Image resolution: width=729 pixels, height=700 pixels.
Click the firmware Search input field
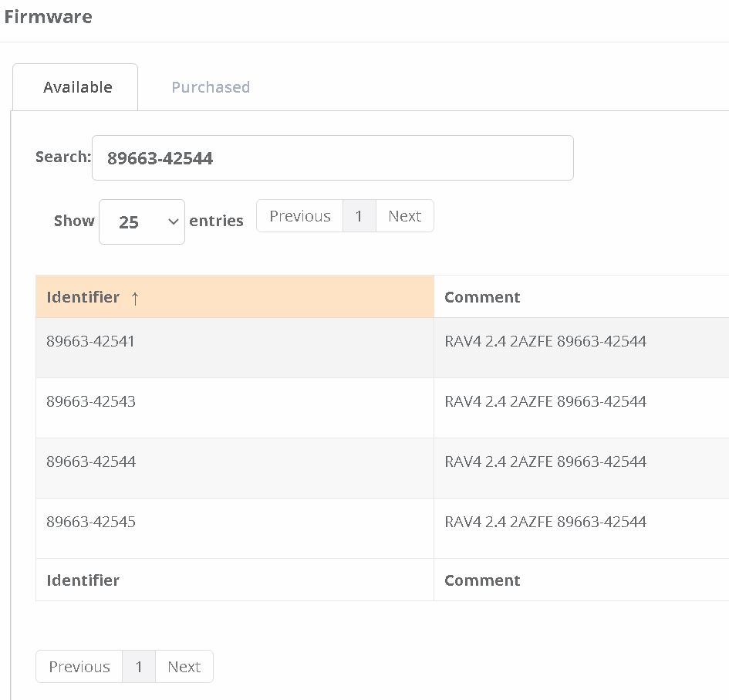[x=332, y=158]
